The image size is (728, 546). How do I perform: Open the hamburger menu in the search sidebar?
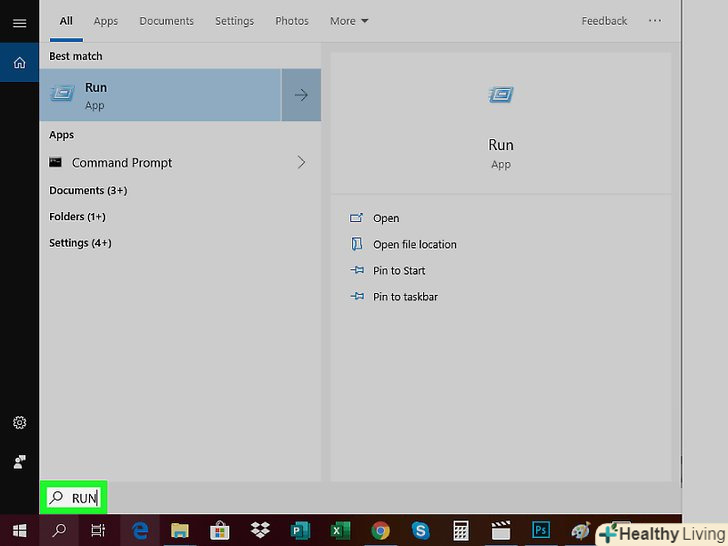click(x=20, y=23)
